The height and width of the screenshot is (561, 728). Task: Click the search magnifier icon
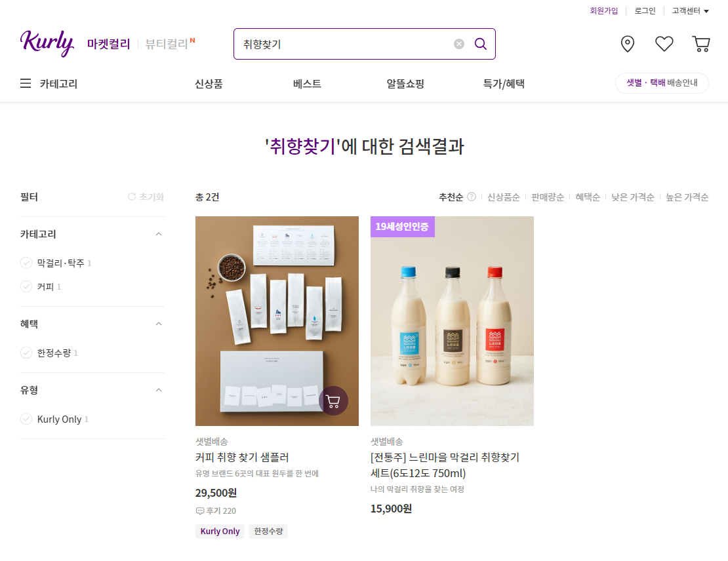[x=480, y=43]
